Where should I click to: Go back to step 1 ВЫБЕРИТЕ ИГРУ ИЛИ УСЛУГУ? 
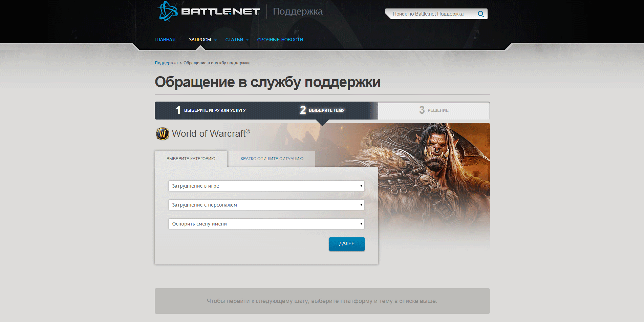click(x=211, y=110)
